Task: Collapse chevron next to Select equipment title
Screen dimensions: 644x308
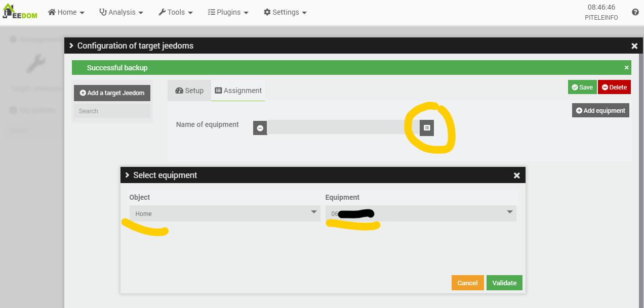Action: (x=128, y=175)
